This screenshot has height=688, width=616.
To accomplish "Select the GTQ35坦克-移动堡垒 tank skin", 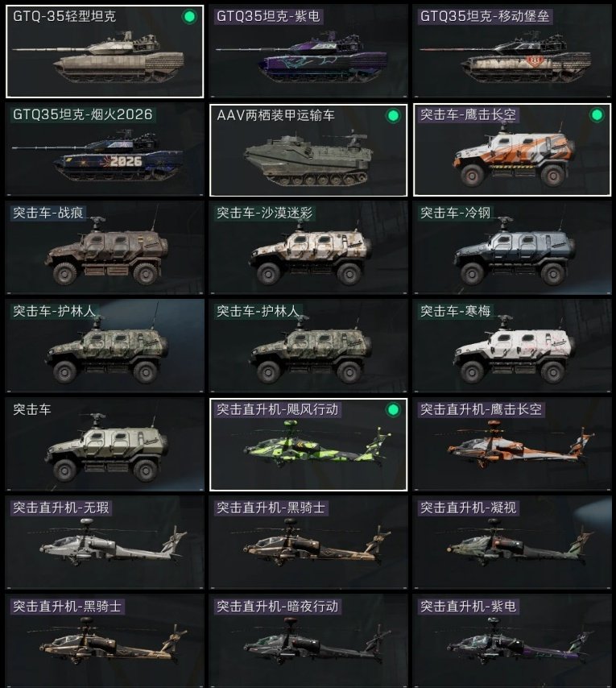I will tap(512, 52).
